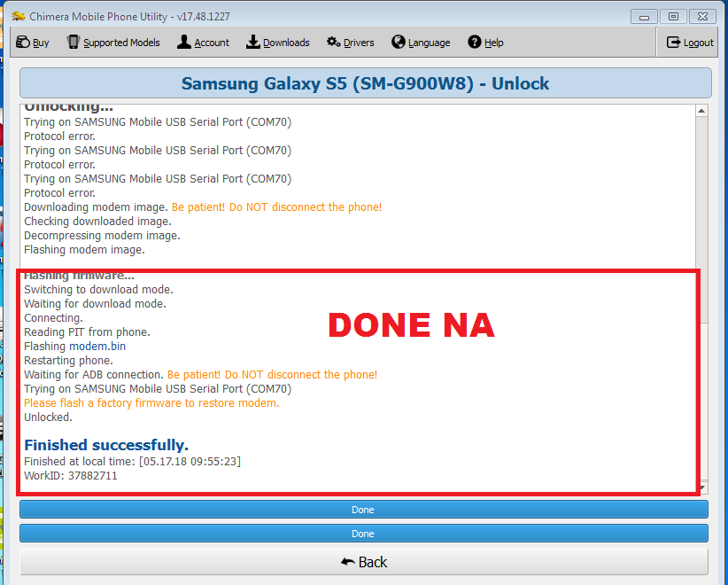
Task: Open the Language menu label
Action: coord(429,43)
